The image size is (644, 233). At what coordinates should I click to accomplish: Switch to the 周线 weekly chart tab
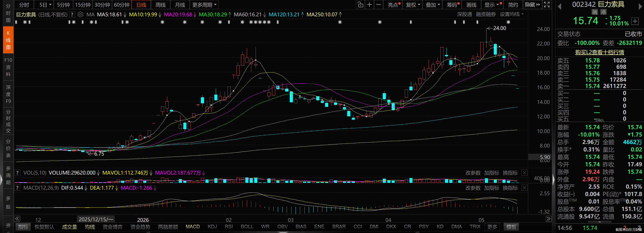pyautogui.click(x=161, y=5)
